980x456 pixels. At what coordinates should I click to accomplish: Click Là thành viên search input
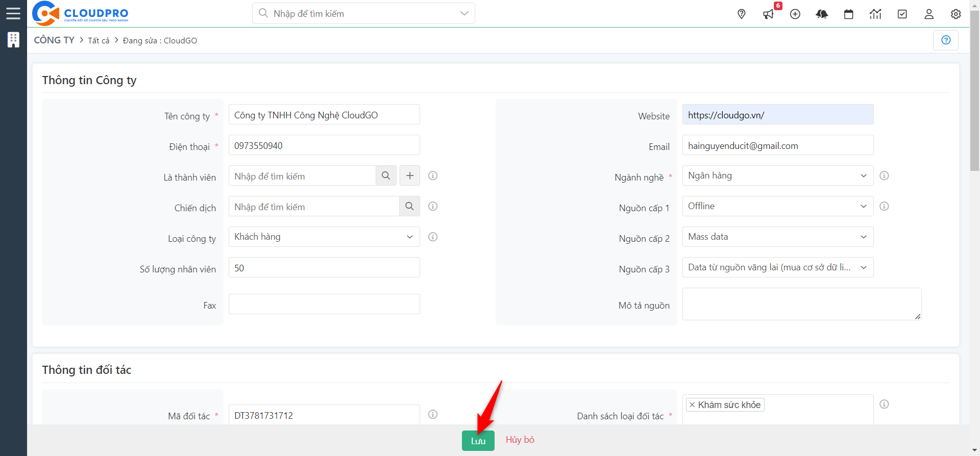click(302, 175)
